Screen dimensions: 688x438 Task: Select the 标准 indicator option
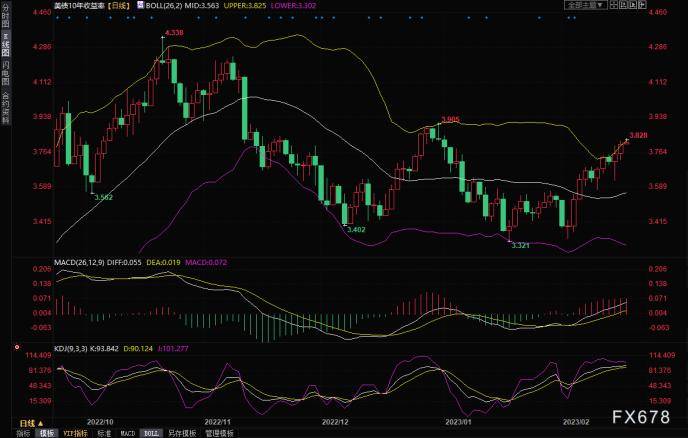[104, 434]
